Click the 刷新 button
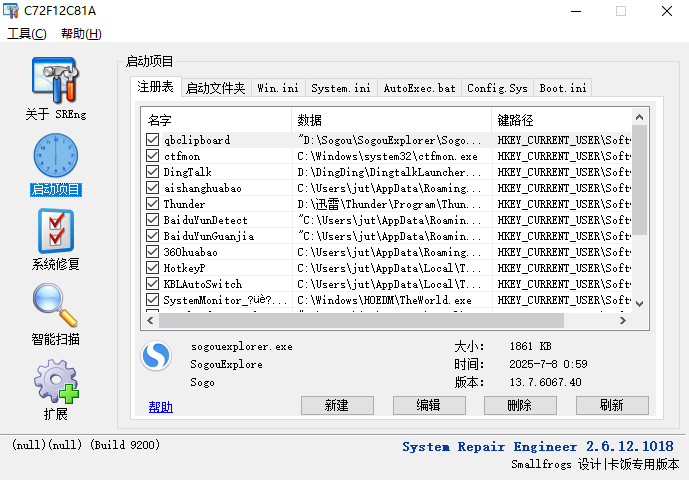The height and width of the screenshot is (480, 689). pos(612,405)
